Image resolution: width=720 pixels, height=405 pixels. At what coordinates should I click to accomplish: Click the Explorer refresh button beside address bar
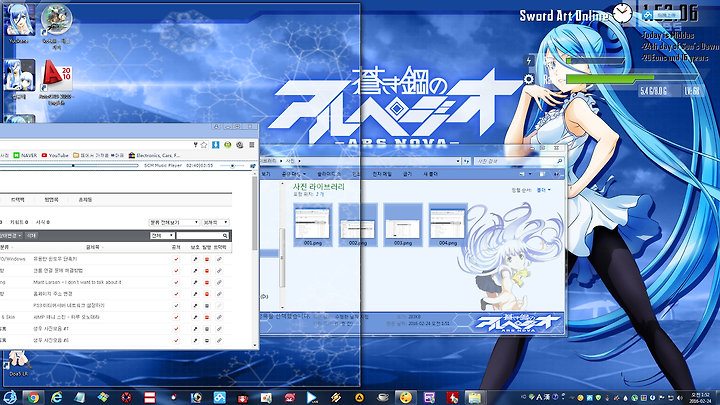467,161
